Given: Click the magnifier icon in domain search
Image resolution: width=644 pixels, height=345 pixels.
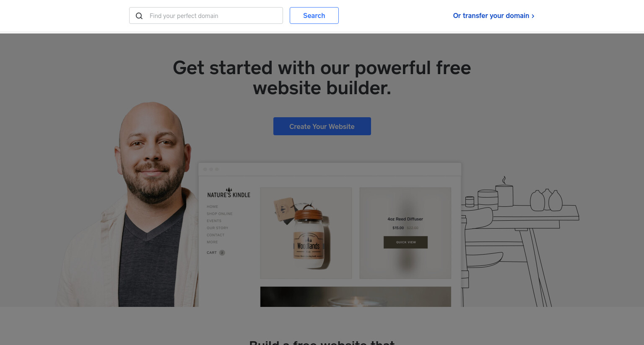Looking at the screenshot, I should [139, 16].
